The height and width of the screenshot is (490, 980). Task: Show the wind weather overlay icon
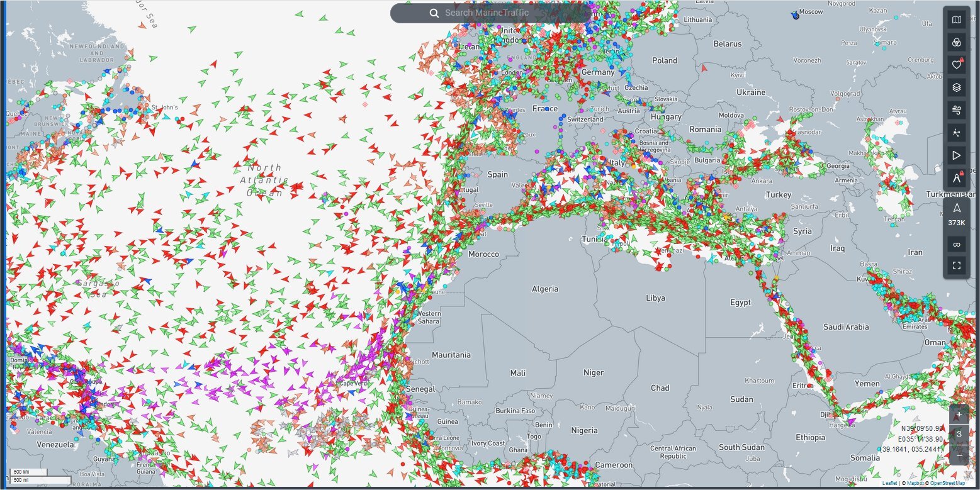point(956,110)
